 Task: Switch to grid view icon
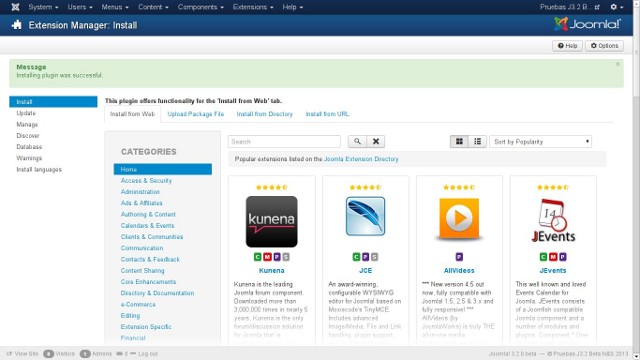[459, 142]
